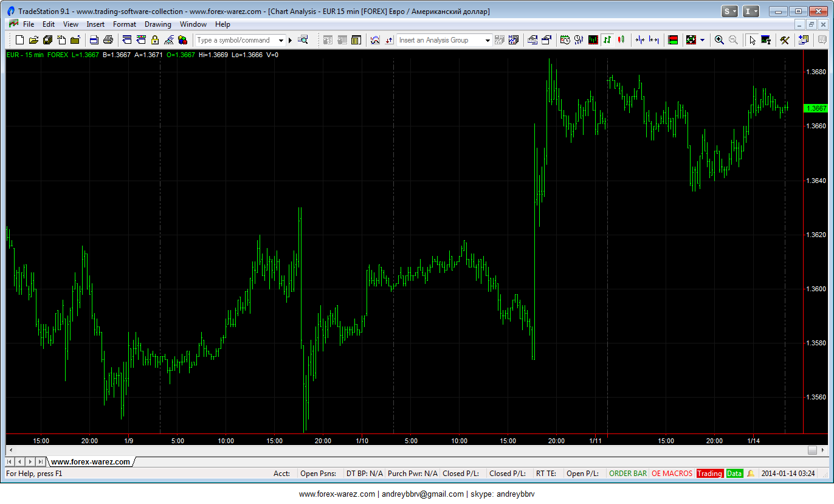Select the www.forex-warez.com workspace tab
The height and width of the screenshot is (504, 834).
(x=90, y=462)
